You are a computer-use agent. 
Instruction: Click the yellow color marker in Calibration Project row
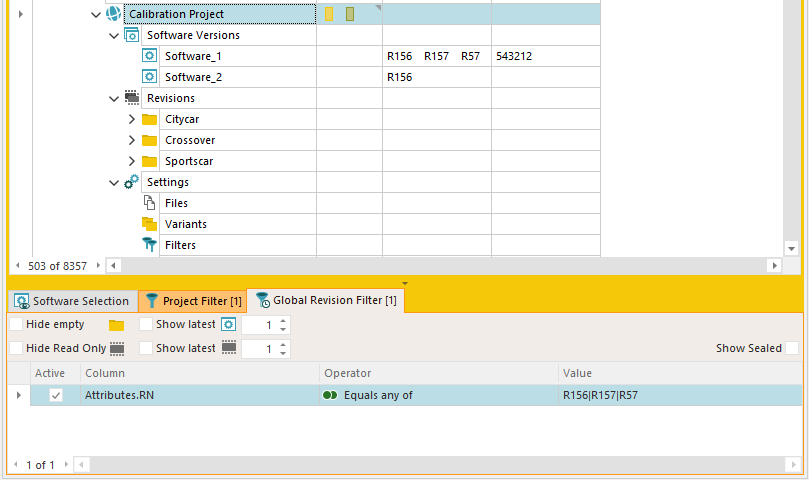click(329, 14)
